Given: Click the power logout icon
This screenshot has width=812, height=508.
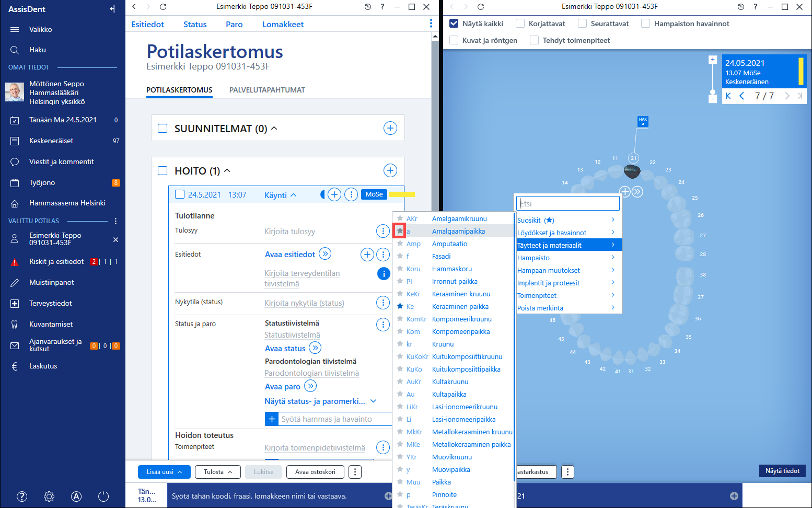Looking at the screenshot, I should click(103, 497).
